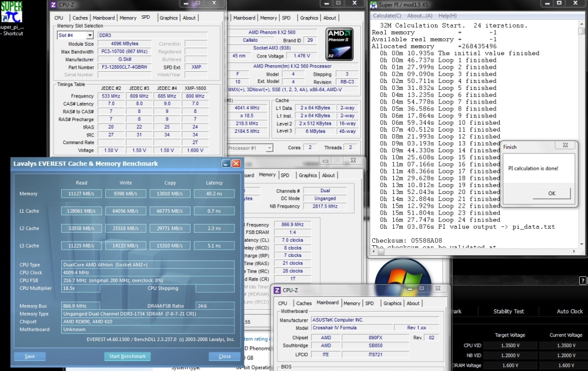
Task: Click the Socket AM3 (938) package value
Action: coord(272,48)
